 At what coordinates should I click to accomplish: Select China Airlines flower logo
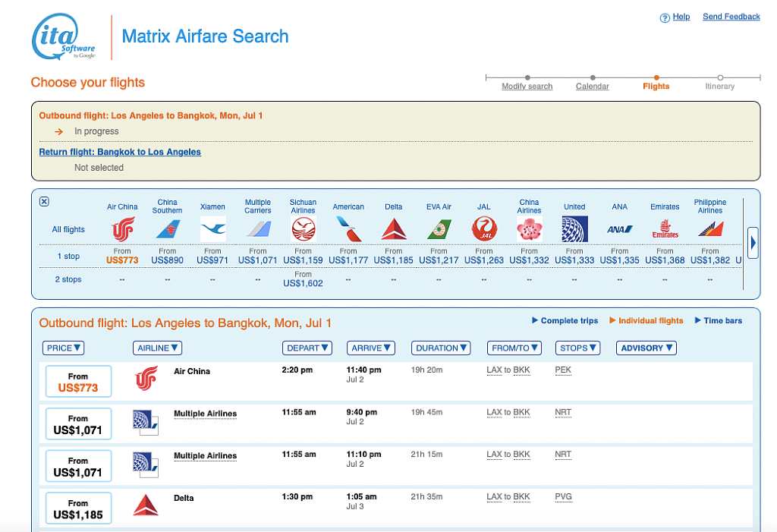tap(529, 229)
